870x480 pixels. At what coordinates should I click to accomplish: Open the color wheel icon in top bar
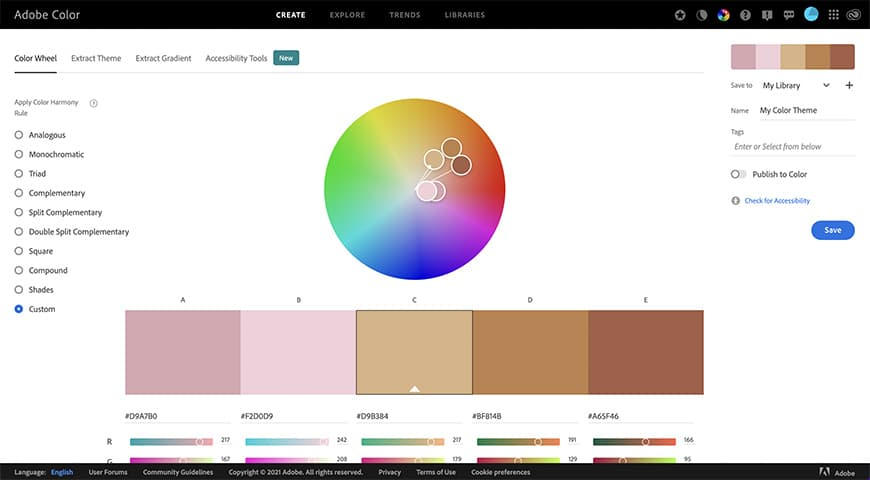723,15
